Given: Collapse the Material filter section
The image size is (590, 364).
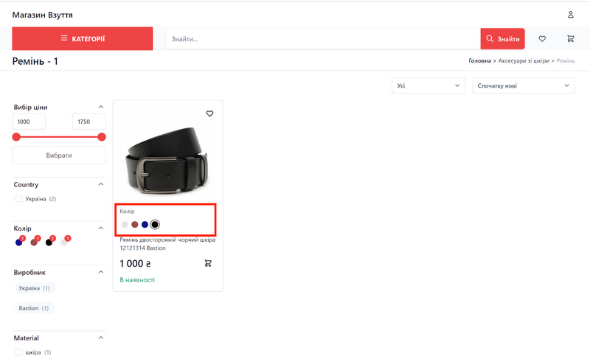Looking at the screenshot, I should (101, 337).
